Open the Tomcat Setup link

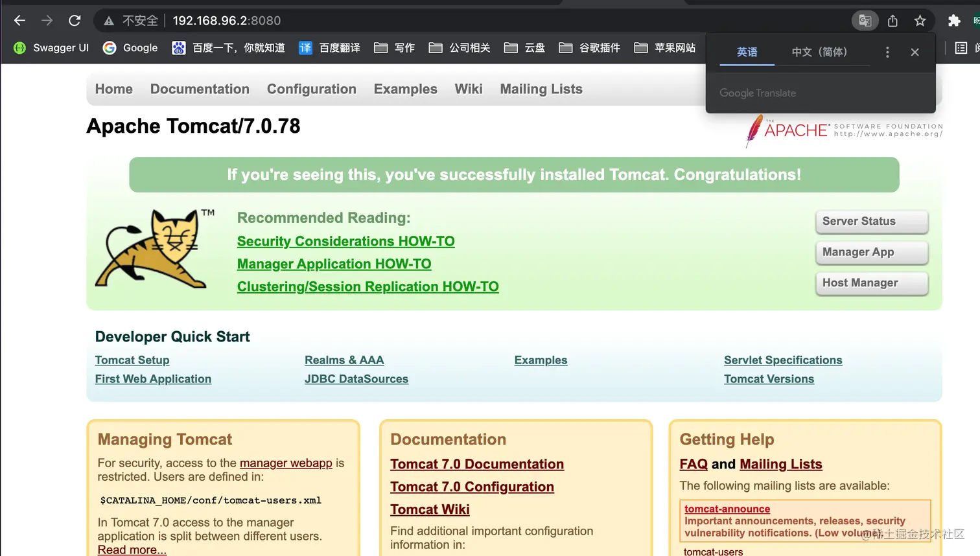point(132,360)
